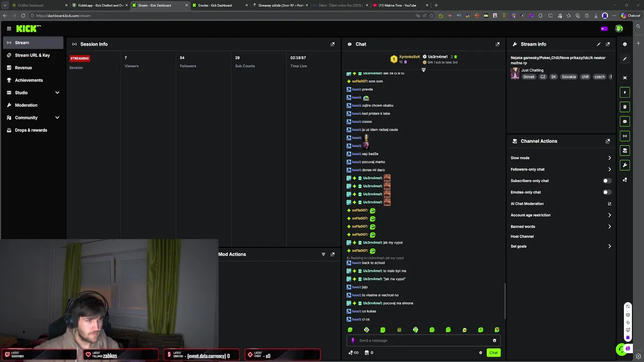
Task: Pop out the Chat panel
Action: (498, 44)
